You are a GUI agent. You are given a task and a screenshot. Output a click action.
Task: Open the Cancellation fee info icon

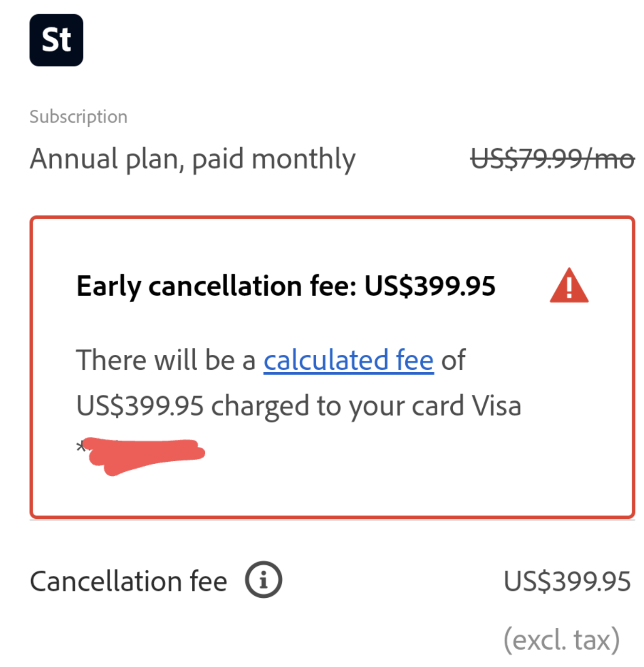[x=263, y=580]
